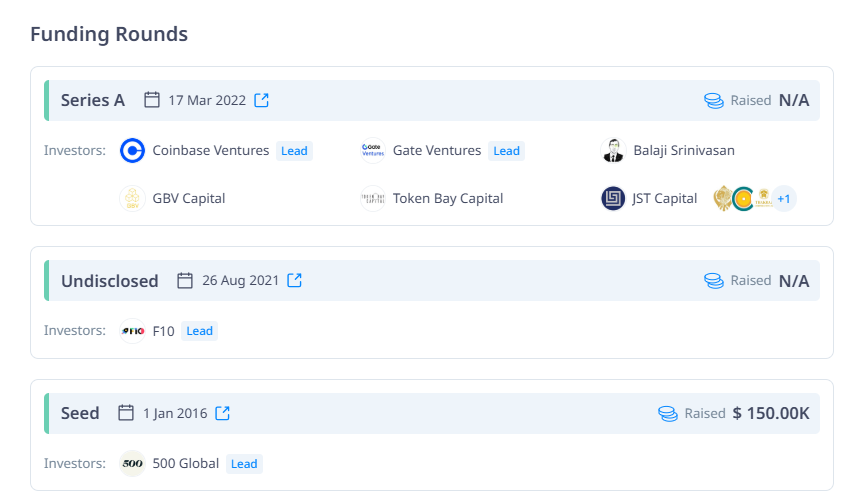Open the Seed round external link icon
This screenshot has height=500, width=855.
click(x=222, y=413)
